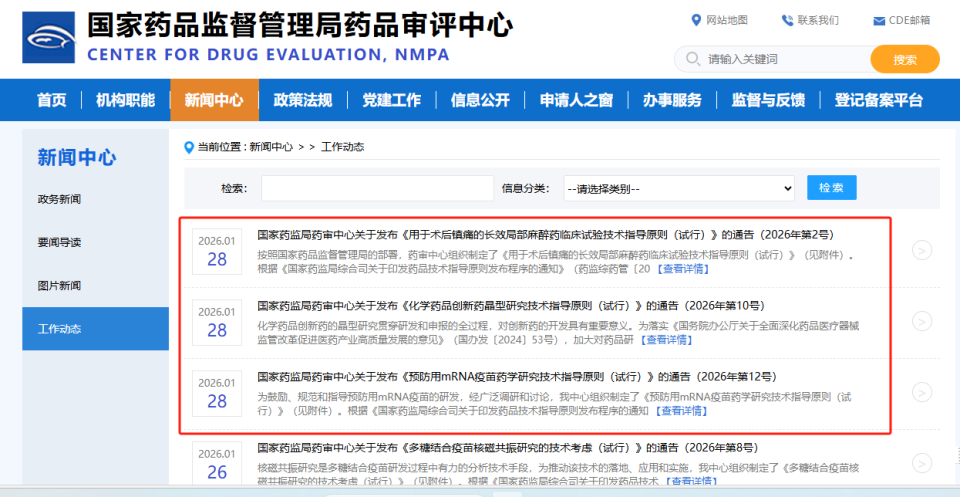Screen dimensions: 960x497
Task: Open the 术后镇痛的长效局部麻醉药 notice title
Action: point(545,235)
